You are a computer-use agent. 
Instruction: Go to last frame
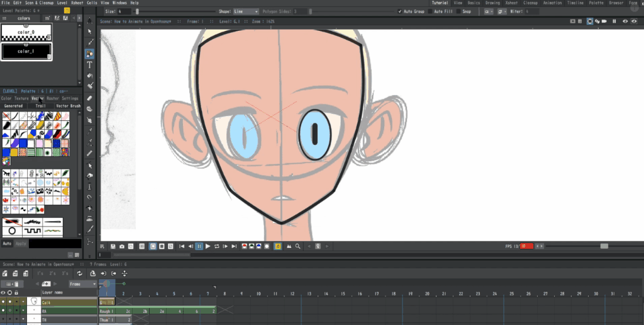[x=234, y=246]
